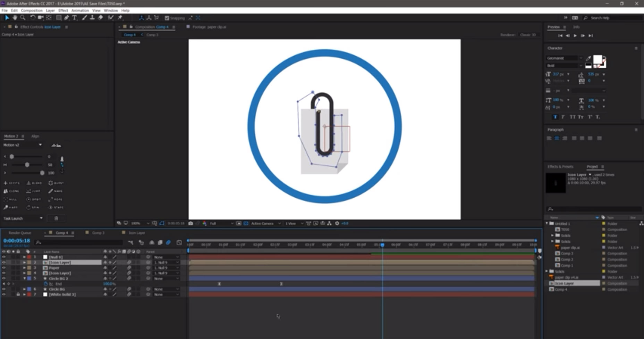
Task: Switch to the Render Queue tab
Action: (20, 233)
